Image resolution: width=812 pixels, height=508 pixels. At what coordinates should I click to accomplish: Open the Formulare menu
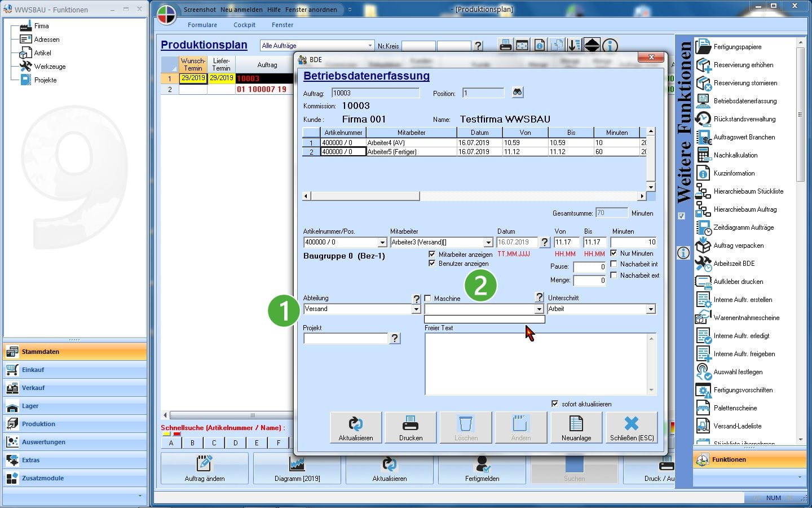202,25
